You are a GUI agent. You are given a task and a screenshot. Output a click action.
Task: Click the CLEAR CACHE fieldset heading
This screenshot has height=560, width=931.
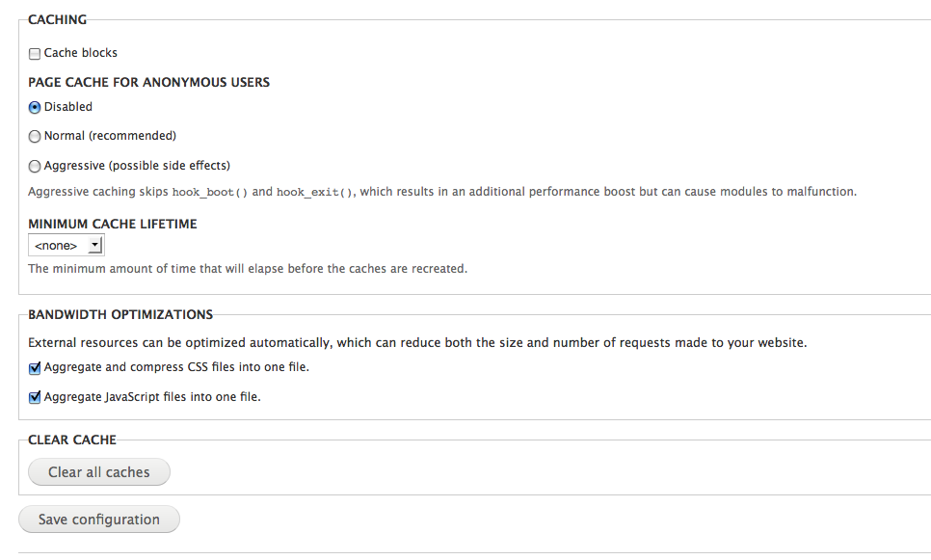click(x=72, y=440)
